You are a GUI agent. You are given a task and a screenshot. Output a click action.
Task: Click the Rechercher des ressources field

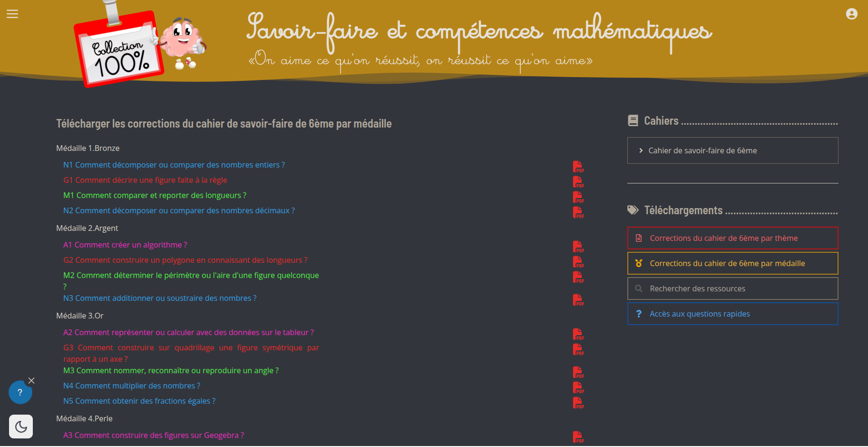[x=732, y=288]
